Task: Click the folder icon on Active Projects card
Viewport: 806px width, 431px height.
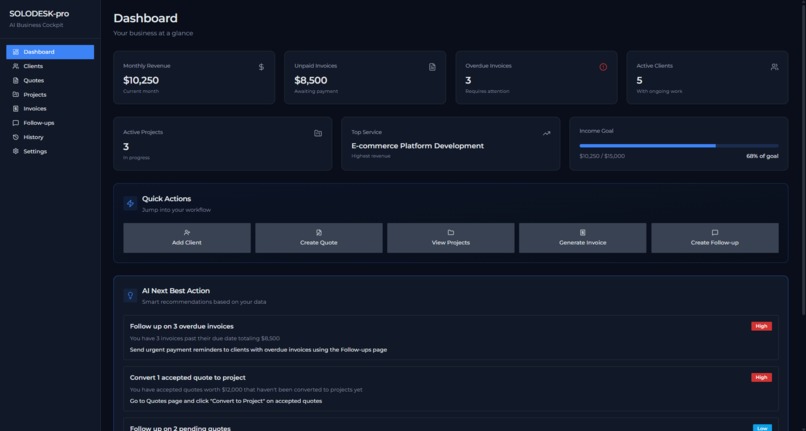Action: 318,133
